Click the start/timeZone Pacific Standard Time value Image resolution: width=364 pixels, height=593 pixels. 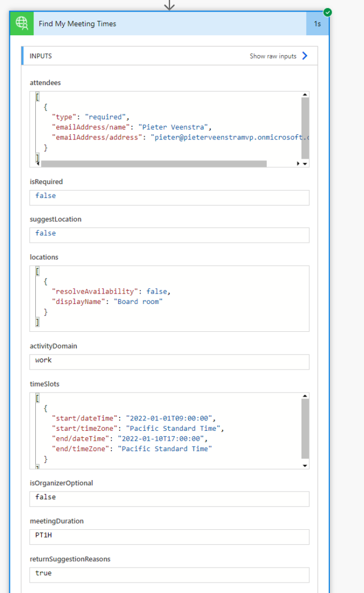tap(173, 429)
